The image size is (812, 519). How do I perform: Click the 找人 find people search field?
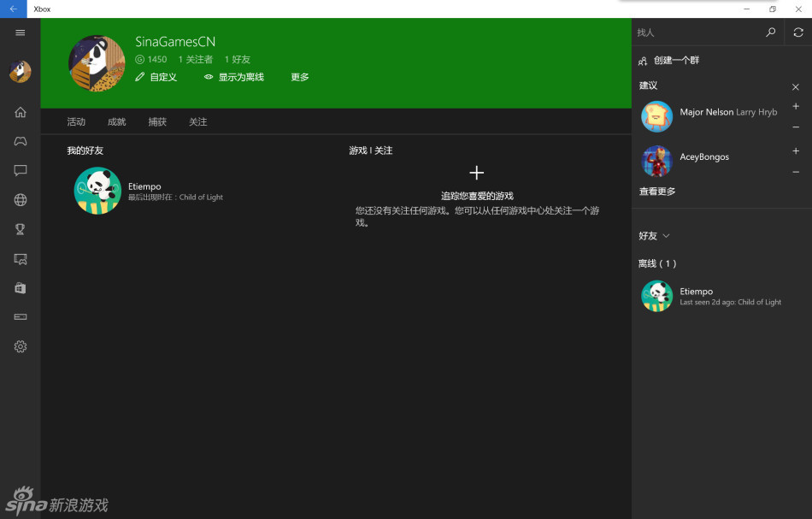tap(697, 32)
